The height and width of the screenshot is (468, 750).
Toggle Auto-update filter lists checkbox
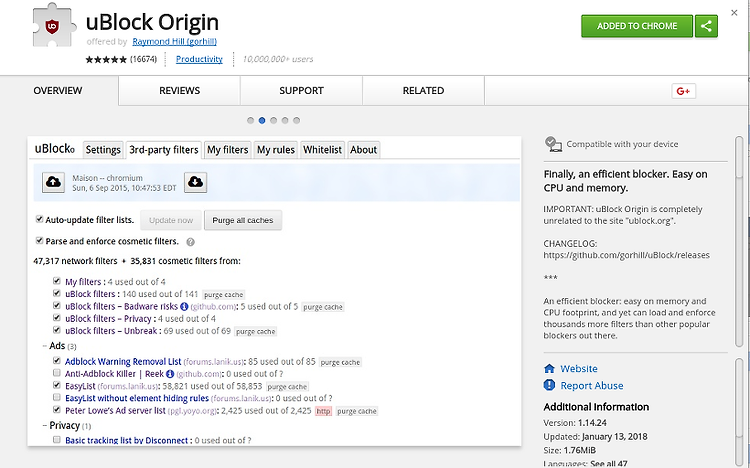39,219
